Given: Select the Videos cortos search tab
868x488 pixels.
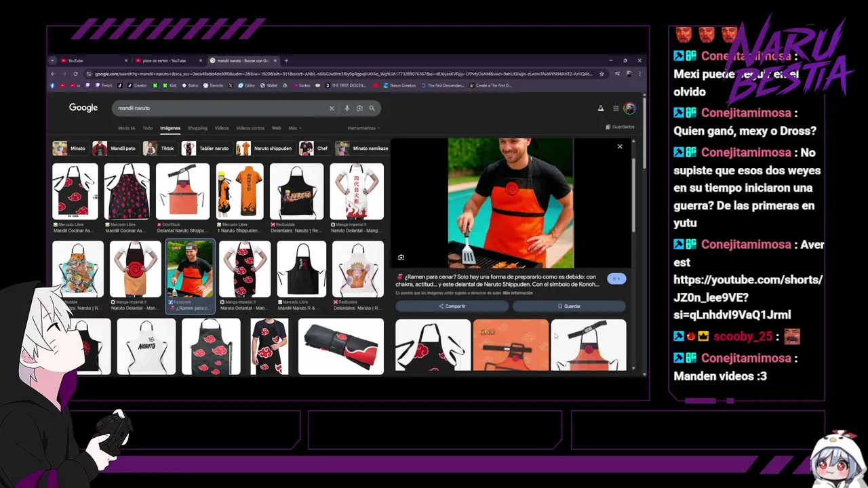Looking at the screenshot, I should pos(250,127).
